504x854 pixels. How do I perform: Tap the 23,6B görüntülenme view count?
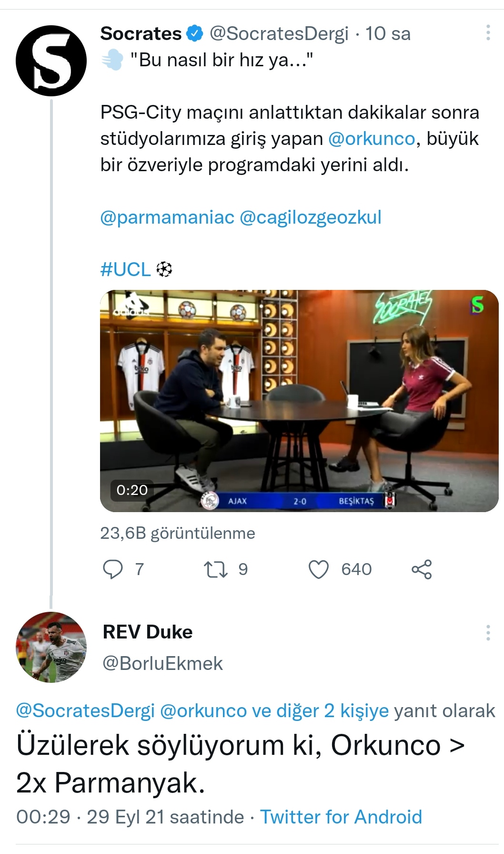pyautogui.click(x=178, y=533)
